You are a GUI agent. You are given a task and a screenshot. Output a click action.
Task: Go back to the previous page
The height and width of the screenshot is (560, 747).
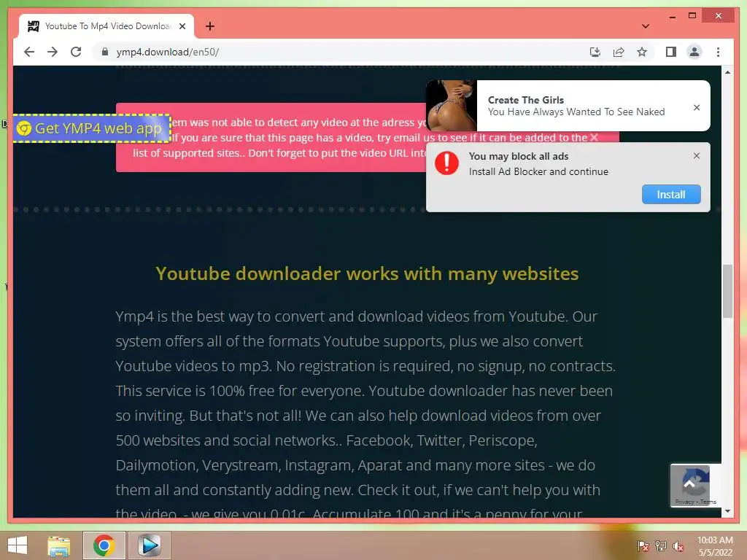[29, 52]
